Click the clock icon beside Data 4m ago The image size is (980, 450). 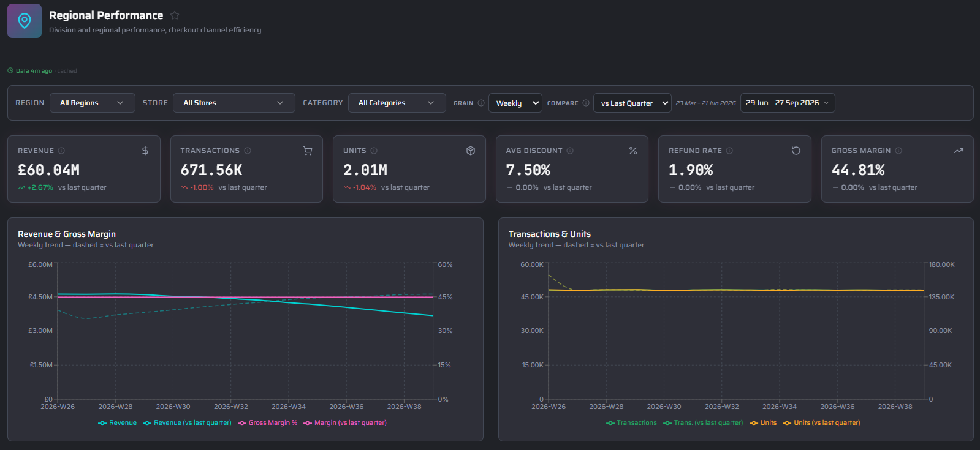(10, 71)
